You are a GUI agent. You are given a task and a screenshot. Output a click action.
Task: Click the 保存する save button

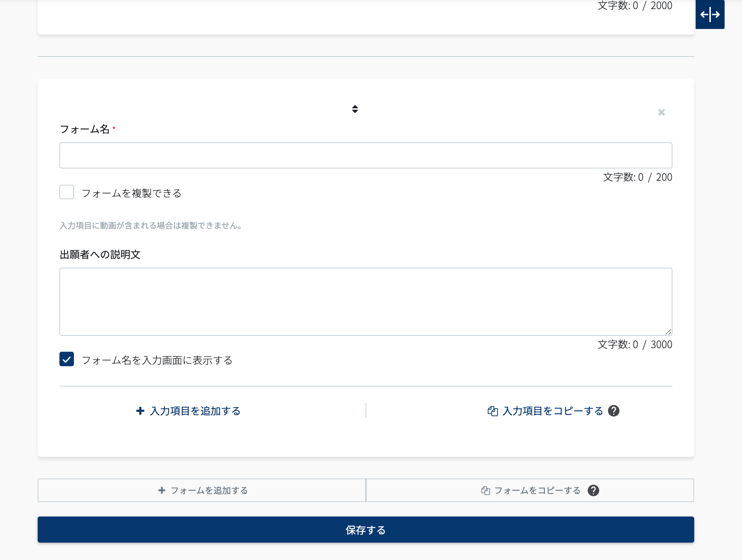pyautogui.click(x=365, y=530)
